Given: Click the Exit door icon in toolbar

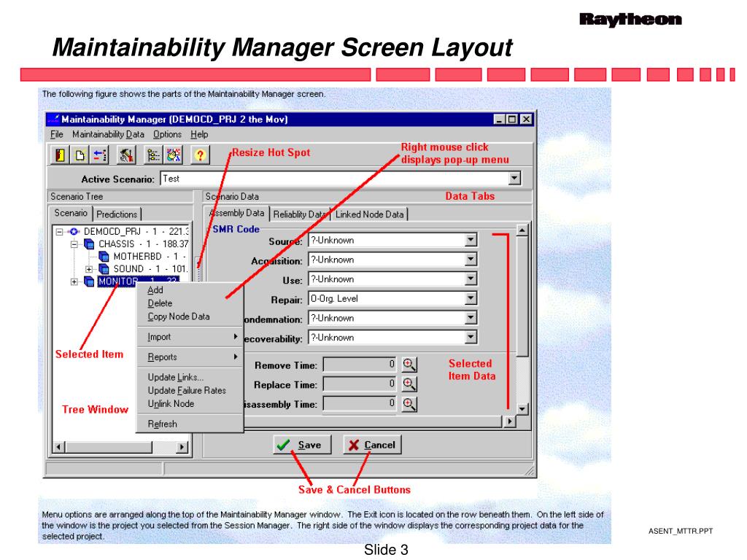Looking at the screenshot, I should (x=60, y=155).
